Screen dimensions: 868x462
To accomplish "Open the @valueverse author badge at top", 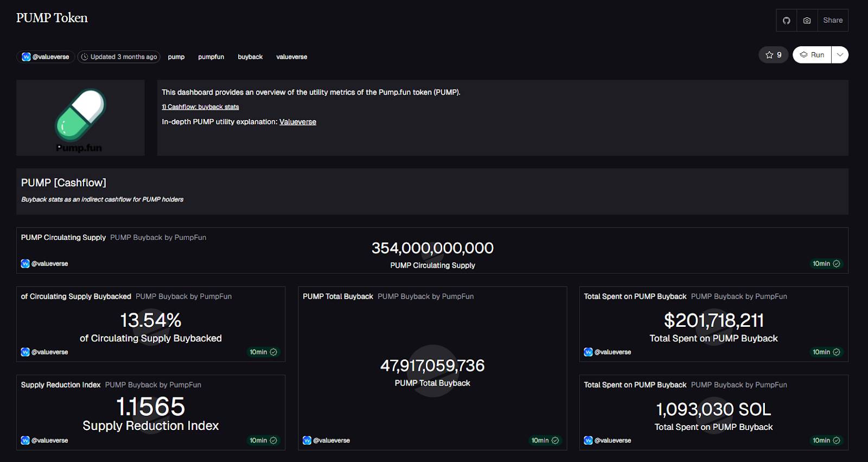I will click(x=46, y=57).
